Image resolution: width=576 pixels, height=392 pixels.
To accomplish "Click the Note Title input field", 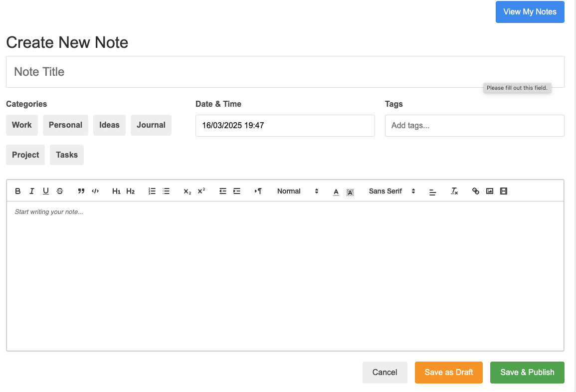I will tap(285, 72).
